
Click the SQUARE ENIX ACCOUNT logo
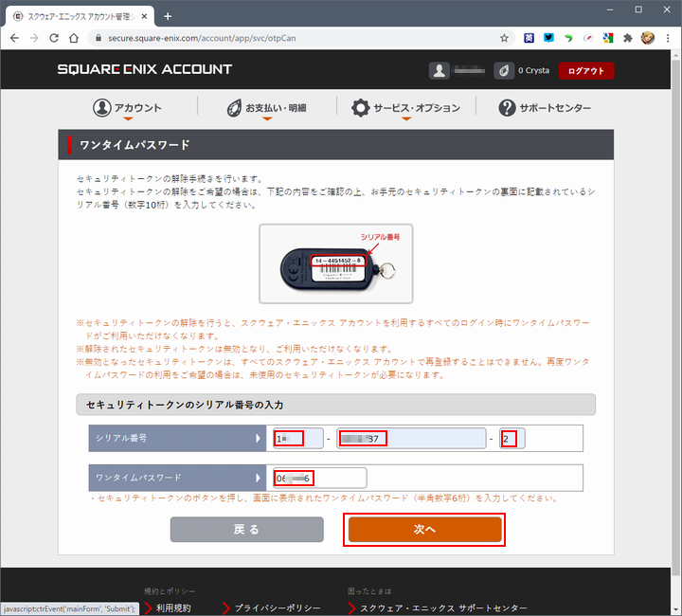tap(145, 69)
